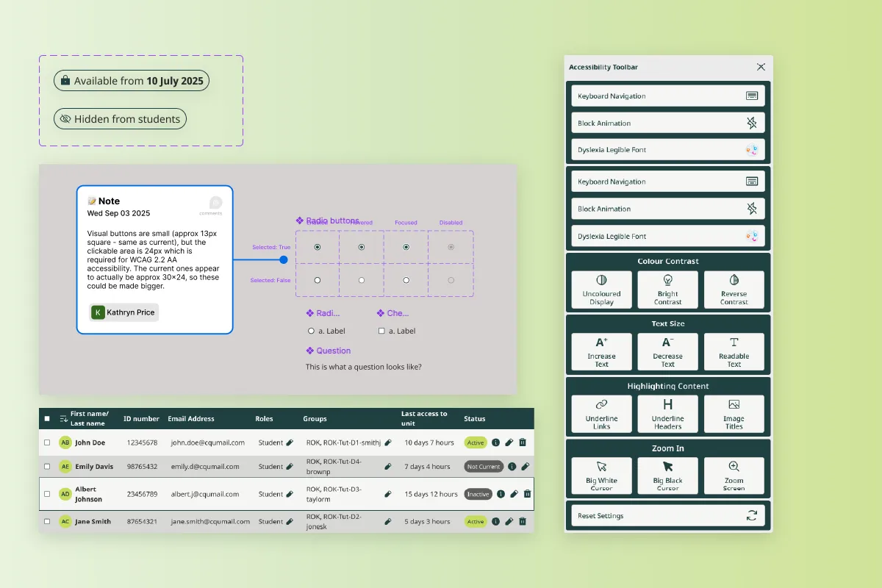Delete John Doe using the trash icon

[x=523, y=442]
